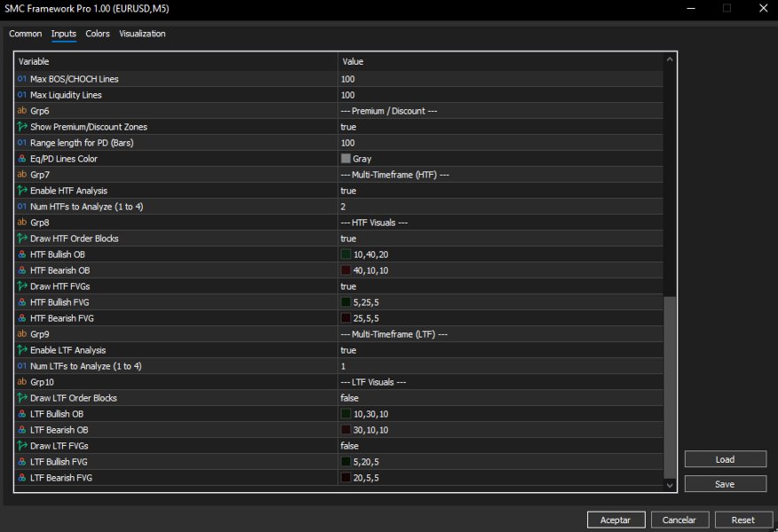Click the HTF Bearish OB 40,10,10 swatch

(x=346, y=270)
